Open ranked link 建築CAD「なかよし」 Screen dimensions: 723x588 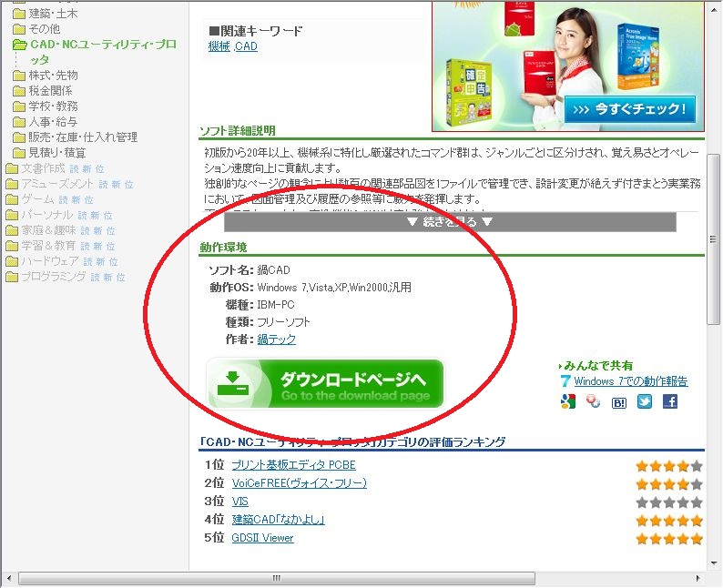click(x=279, y=520)
